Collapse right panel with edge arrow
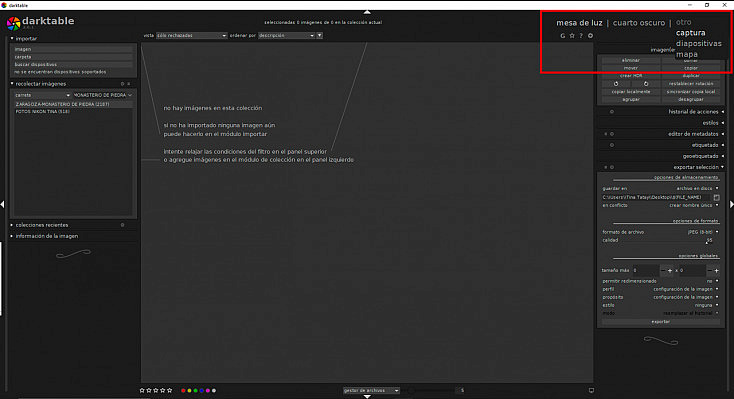The width and height of the screenshot is (734, 399). (x=732, y=204)
